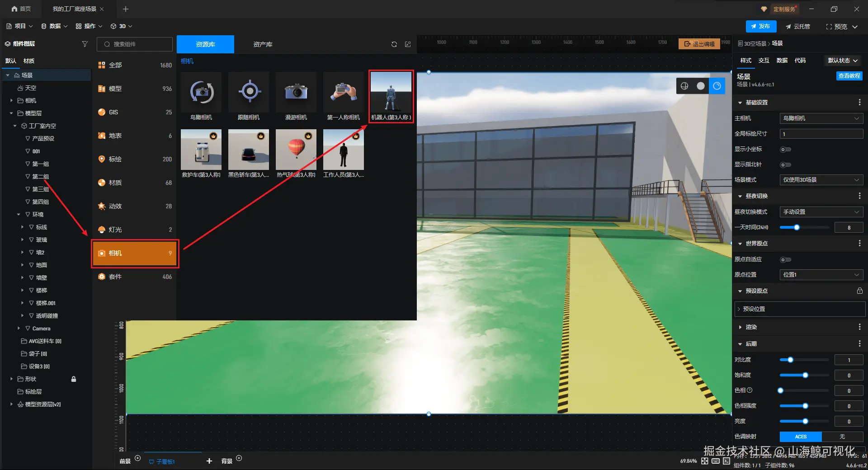Select the Bird's-eye camera (鸟瞰相机) thumbnail

coord(201,92)
